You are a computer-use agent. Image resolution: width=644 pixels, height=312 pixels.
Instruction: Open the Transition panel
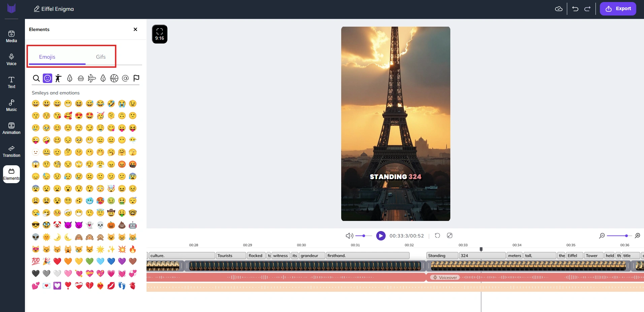point(11,151)
